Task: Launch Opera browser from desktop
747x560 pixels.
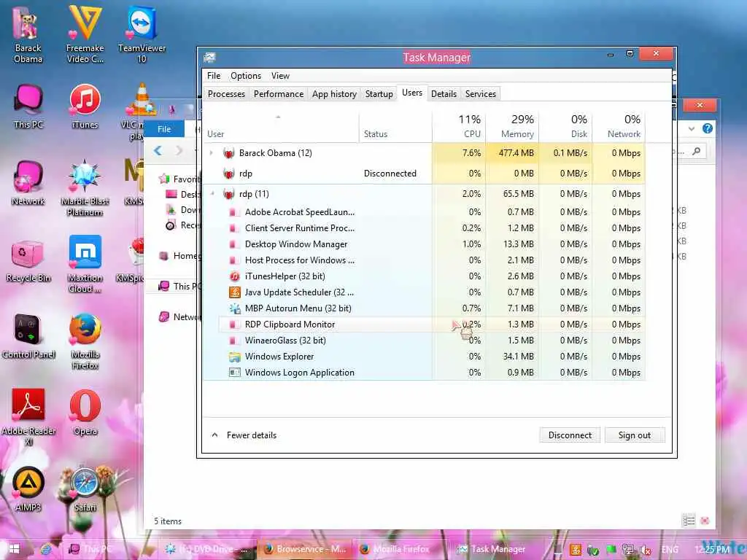Action: click(x=85, y=413)
